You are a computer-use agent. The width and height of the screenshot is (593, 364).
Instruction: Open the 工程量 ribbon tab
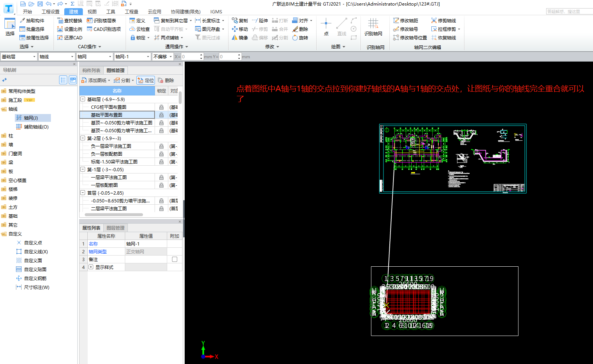click(x=132, y=12)
